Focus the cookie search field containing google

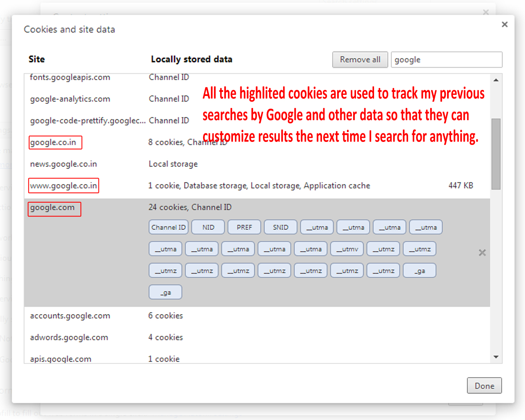pos(446,59)
